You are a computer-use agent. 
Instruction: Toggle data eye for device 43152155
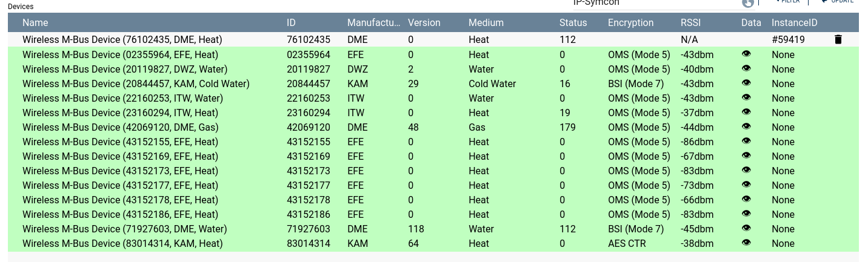[x=746, y=141]
